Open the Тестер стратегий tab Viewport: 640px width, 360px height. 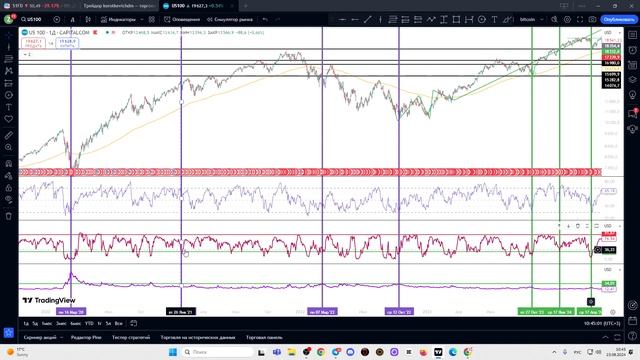[131, 338]
